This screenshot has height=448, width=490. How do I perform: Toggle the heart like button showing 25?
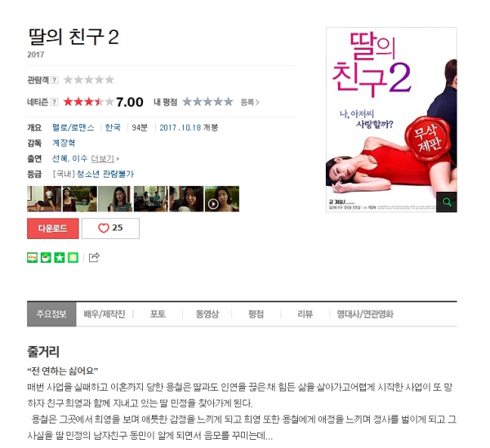[110, 228]
